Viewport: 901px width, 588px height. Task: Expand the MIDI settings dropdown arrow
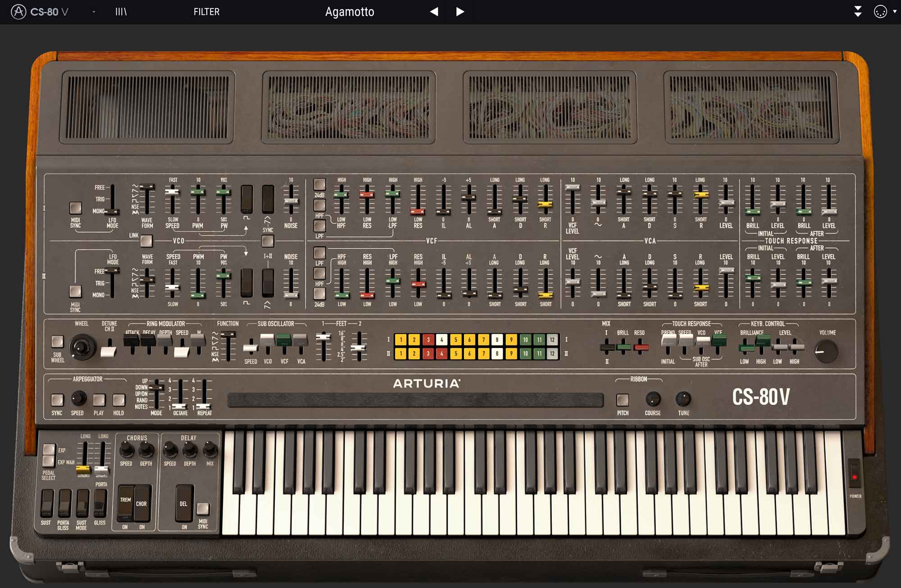(x=895, y=12)
